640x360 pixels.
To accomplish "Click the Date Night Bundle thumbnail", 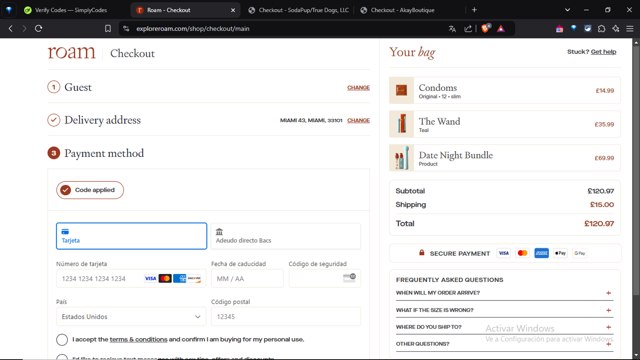I will pos(401,158).
